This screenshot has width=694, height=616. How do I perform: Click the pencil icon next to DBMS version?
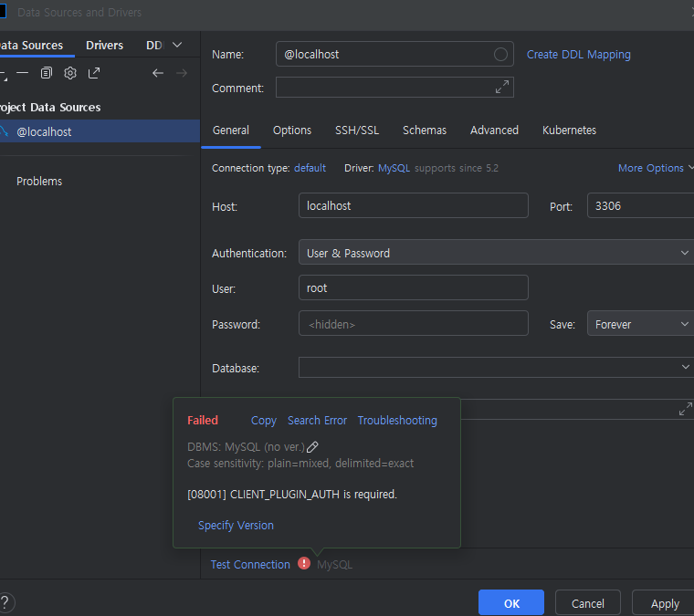point(312,447)
